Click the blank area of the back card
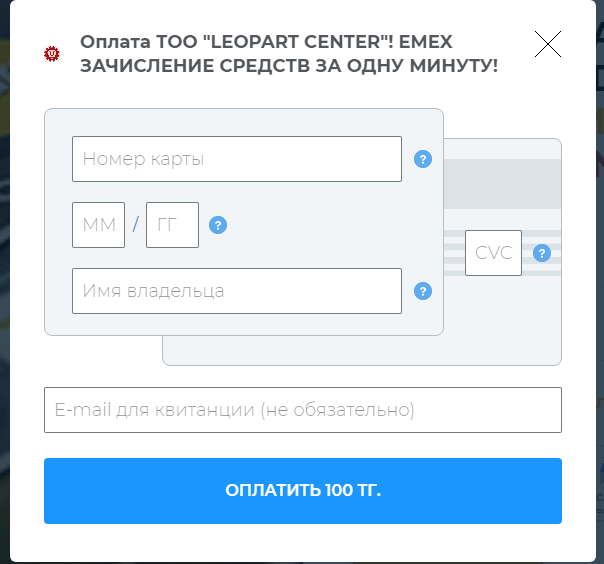 362,351
